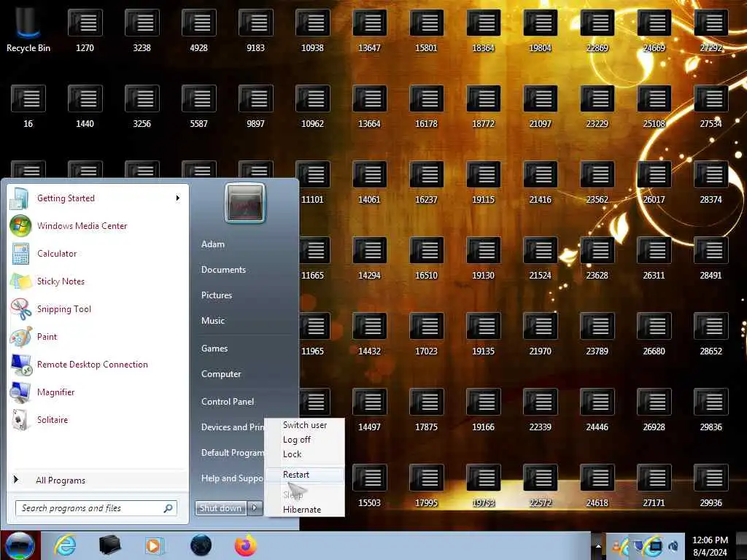Image resolution: width=747 pixels, height=560 pixels.
Task: Open the Adam user folder link
Action: 213,244
